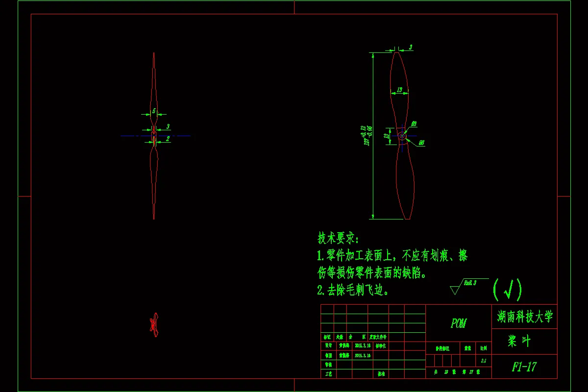Select the POM material text
Screen dimensions: 588x392
pos(458,323)
